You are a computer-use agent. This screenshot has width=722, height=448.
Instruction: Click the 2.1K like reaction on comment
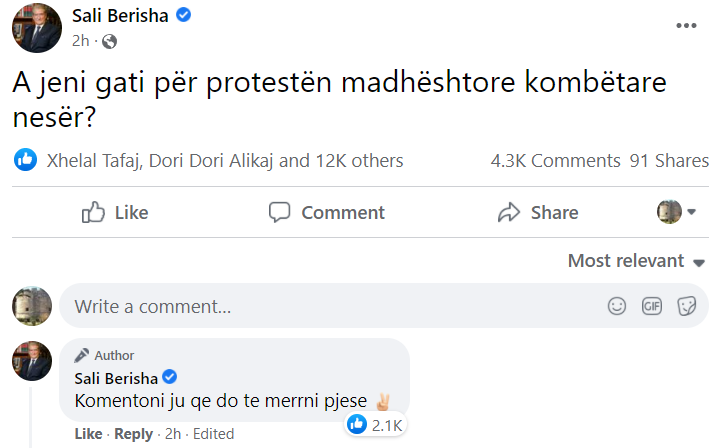(375, 425)
